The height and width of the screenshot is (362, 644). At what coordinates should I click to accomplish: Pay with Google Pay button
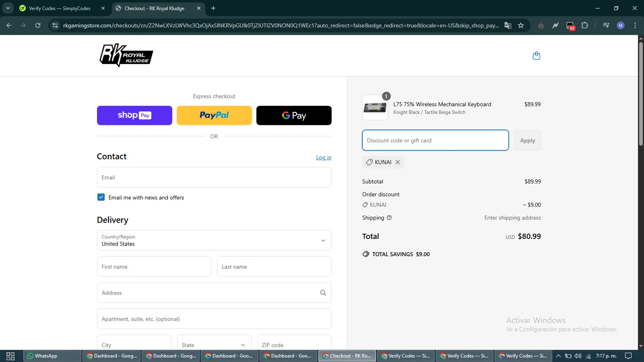[x=294, y=115]
